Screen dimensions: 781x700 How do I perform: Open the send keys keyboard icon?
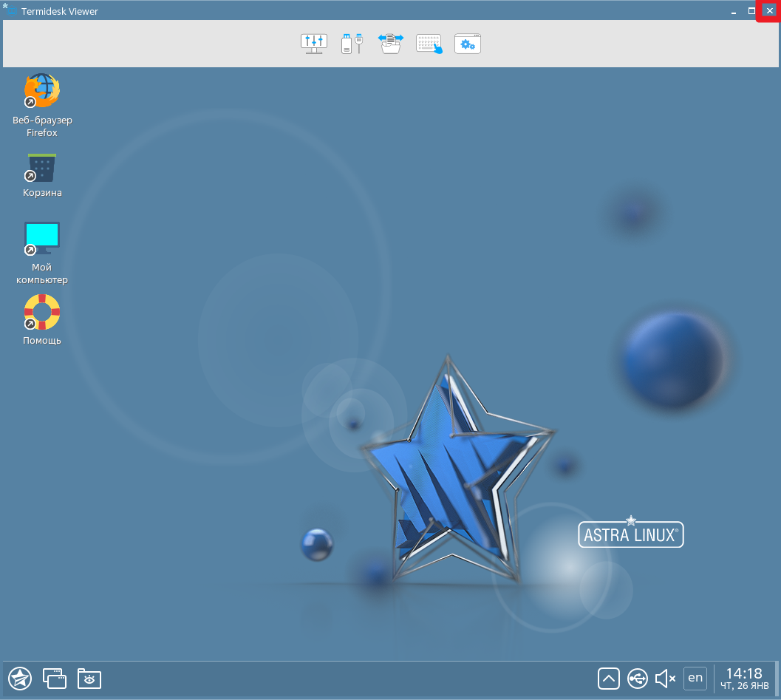tap(429, 44)
